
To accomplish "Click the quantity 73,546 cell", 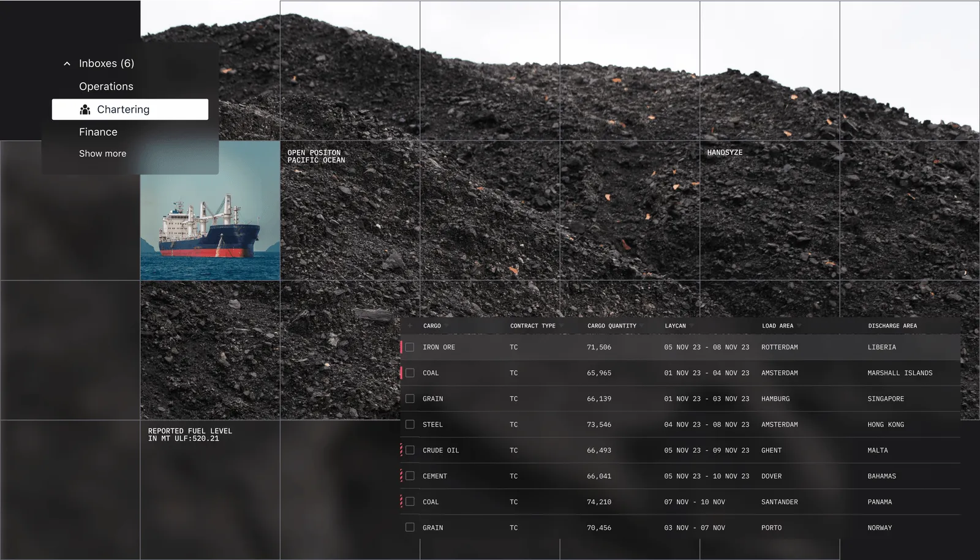I will (599, 424).
